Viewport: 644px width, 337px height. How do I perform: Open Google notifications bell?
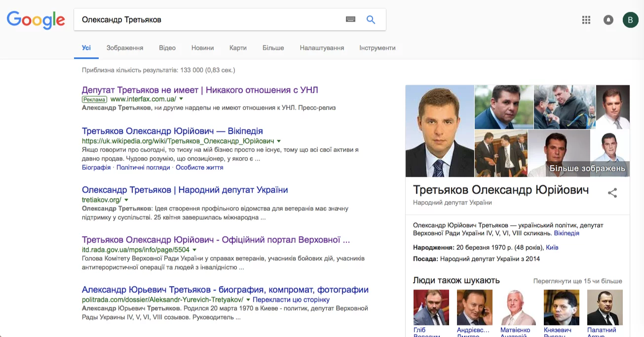[608, 20]
